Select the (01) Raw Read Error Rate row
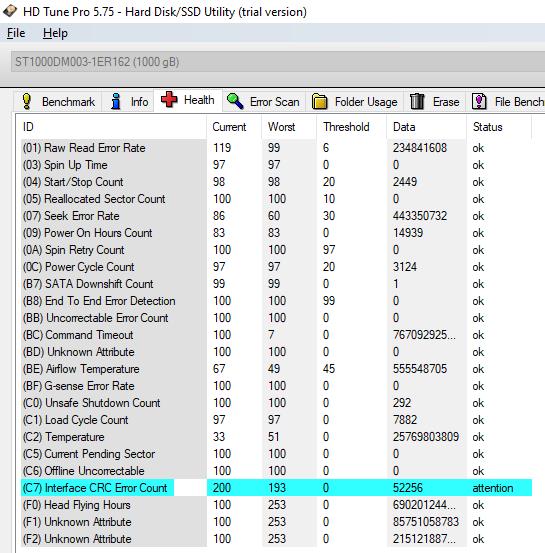The height and width of the screenshot is (553, 545). click(277, 148)
